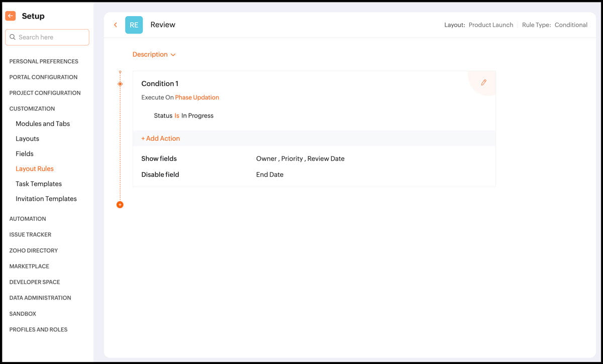Image resolution: width=603 pixels, height=364 pixels.
Task: Click the Phase Updation link
Action: [x=197, y=97]
